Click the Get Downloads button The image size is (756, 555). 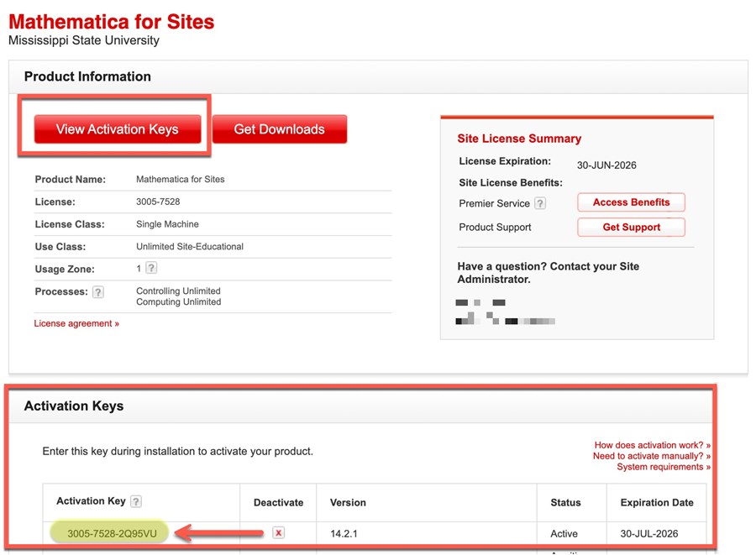pos(280,129)
